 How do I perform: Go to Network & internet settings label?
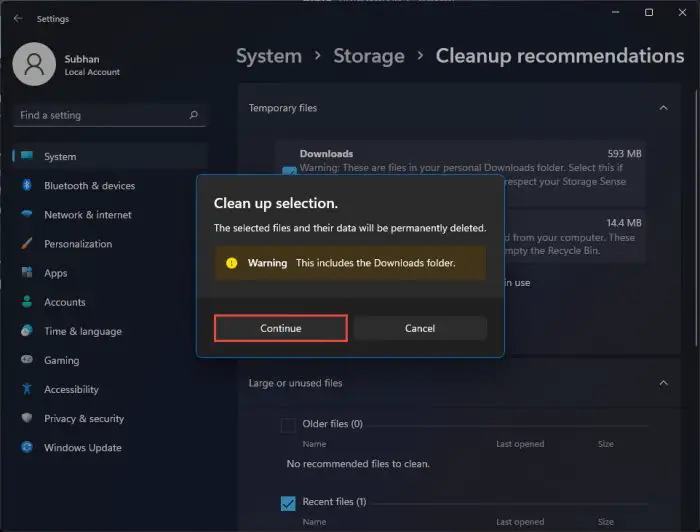(88, 215)
